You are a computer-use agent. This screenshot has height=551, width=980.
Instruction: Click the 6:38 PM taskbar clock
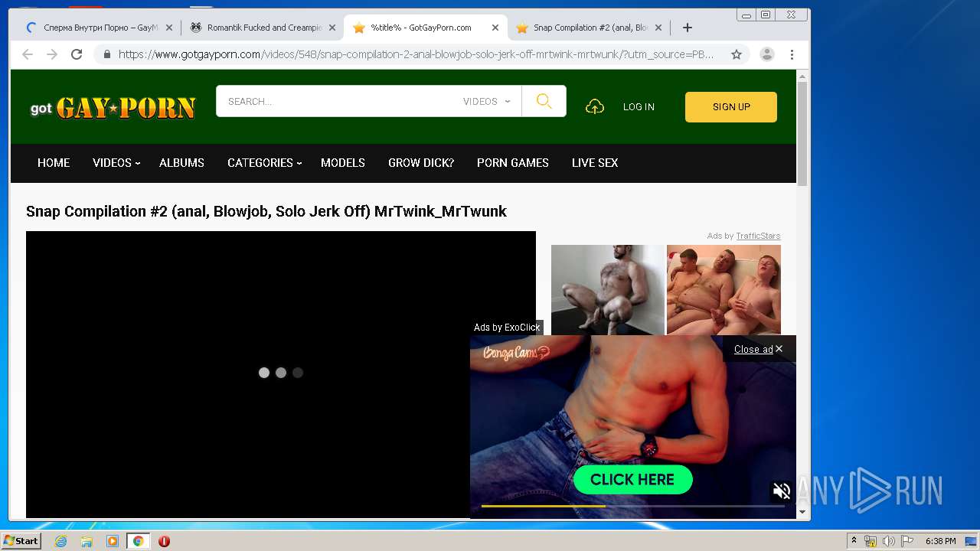point(940,541)
